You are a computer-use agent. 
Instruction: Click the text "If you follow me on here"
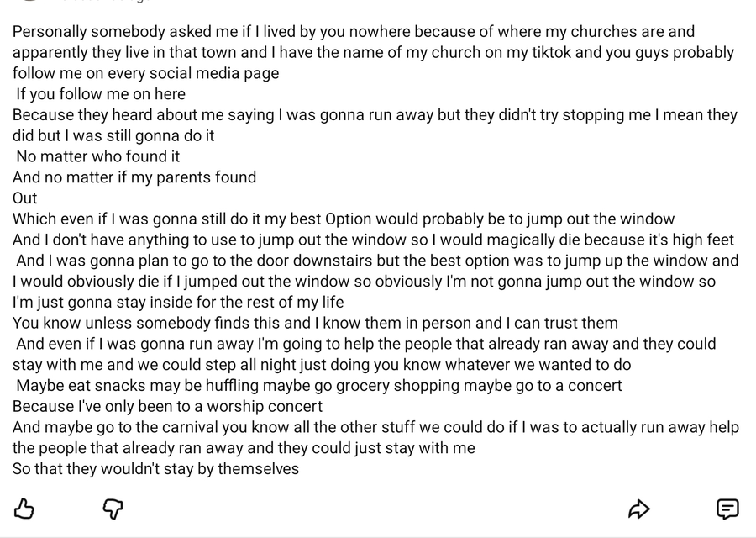101,94
